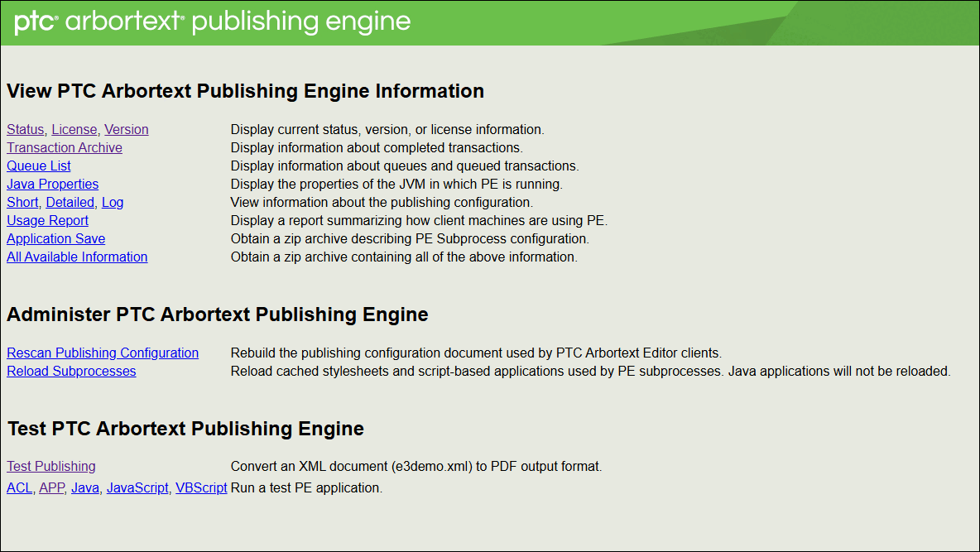The width and height of the screenshot is (980, 552).
Task: Select text 'Run a test PE application.'
Action: [306, 487]
